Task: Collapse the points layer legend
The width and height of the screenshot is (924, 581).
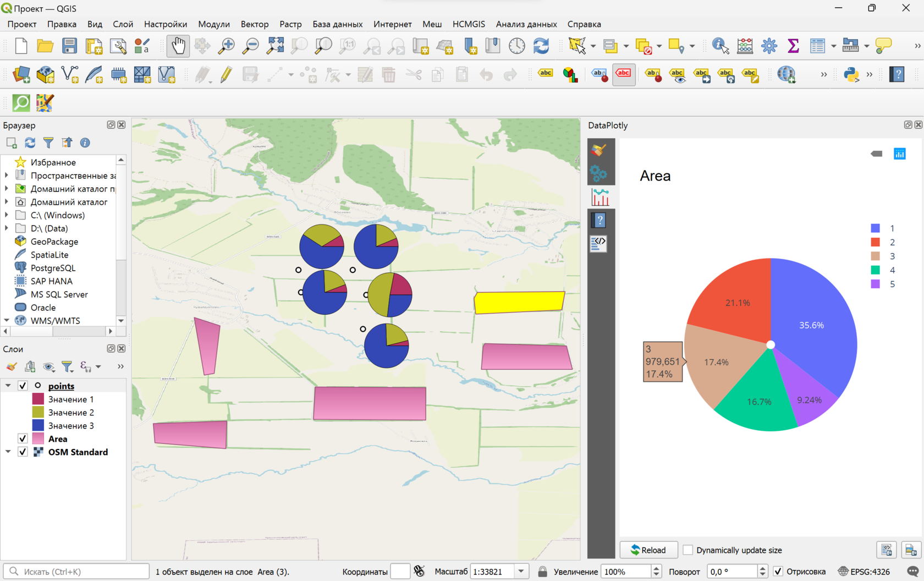Action: [8, 386]
